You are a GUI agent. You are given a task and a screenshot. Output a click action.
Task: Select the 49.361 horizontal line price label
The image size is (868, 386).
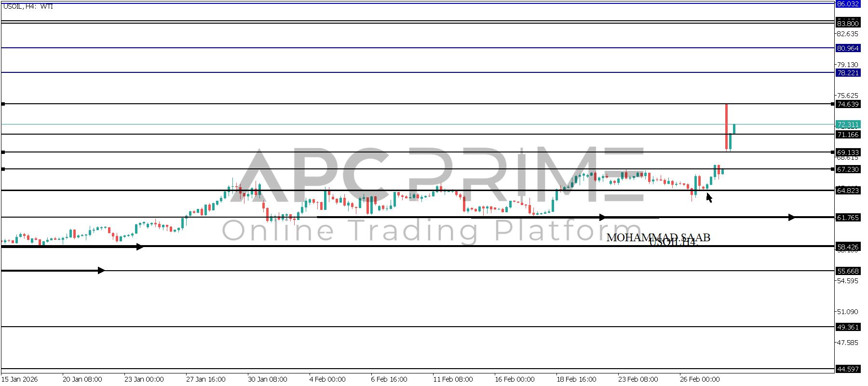tap(847, 327)
